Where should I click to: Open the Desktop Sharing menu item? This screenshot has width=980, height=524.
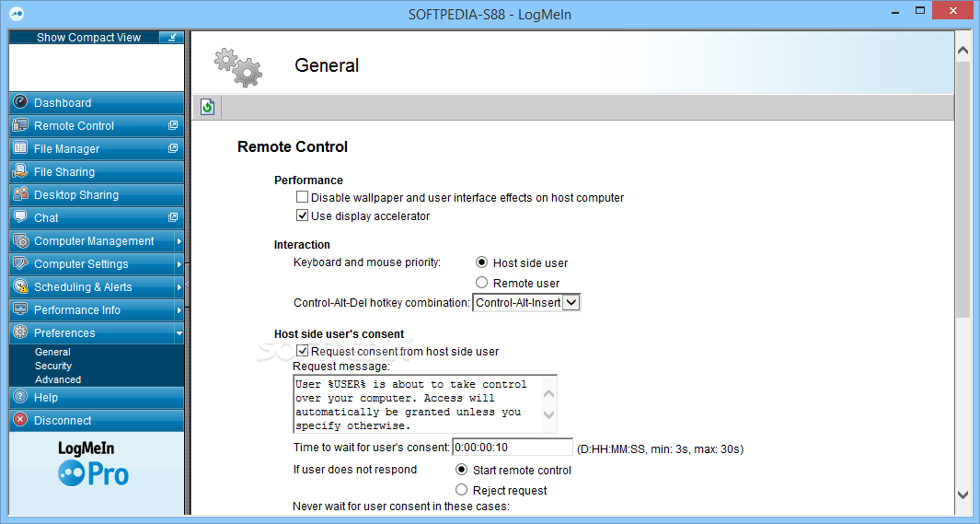pos(97,194)
